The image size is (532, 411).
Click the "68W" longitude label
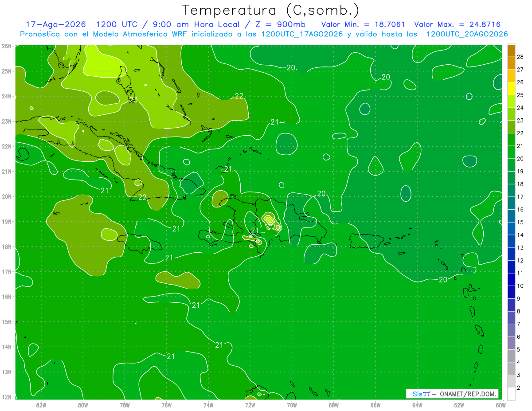pyautogui.click(x=333, y=405)
